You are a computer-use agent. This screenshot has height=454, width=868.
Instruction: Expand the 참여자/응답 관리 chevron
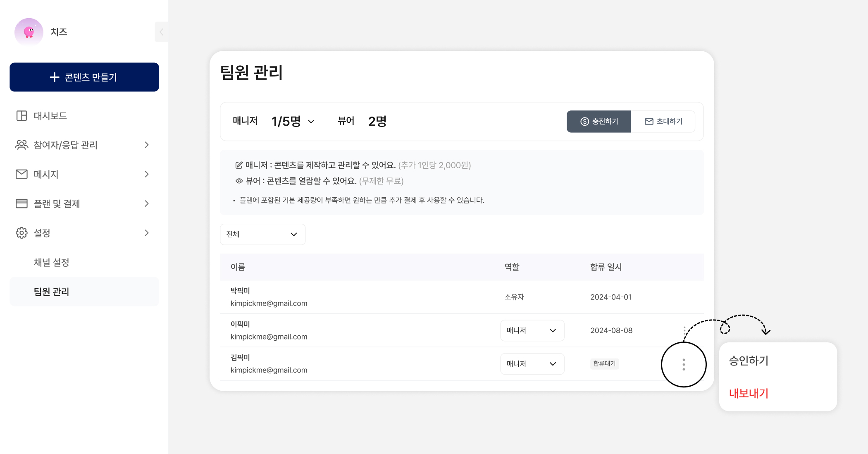click(x=147, y=145)
